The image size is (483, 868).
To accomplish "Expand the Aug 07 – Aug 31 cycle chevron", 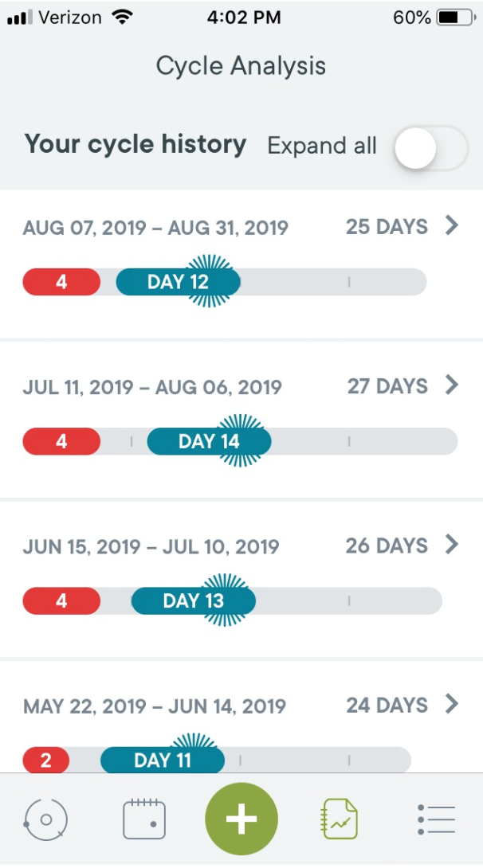I will [x=452, y=225].
